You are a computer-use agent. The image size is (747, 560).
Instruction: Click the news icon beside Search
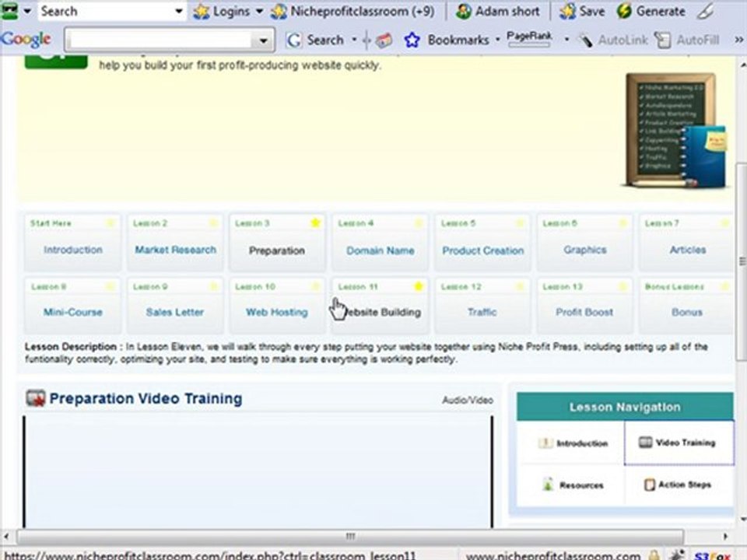384,40
